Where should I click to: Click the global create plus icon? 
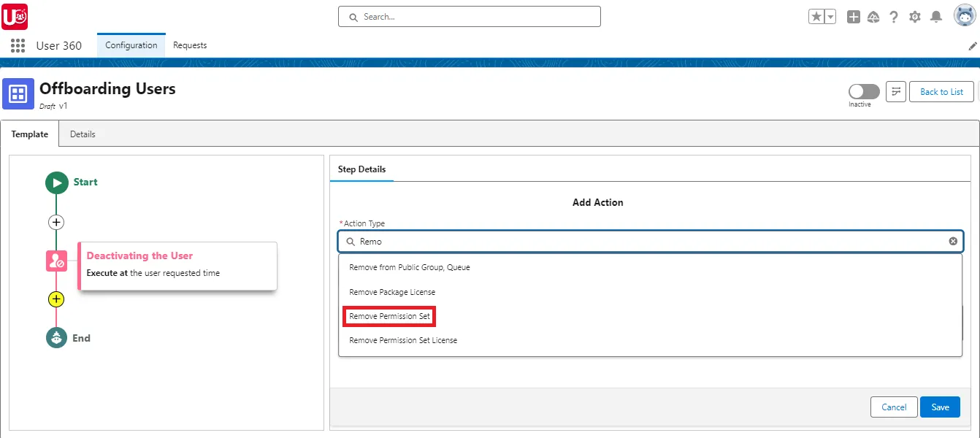853,16
